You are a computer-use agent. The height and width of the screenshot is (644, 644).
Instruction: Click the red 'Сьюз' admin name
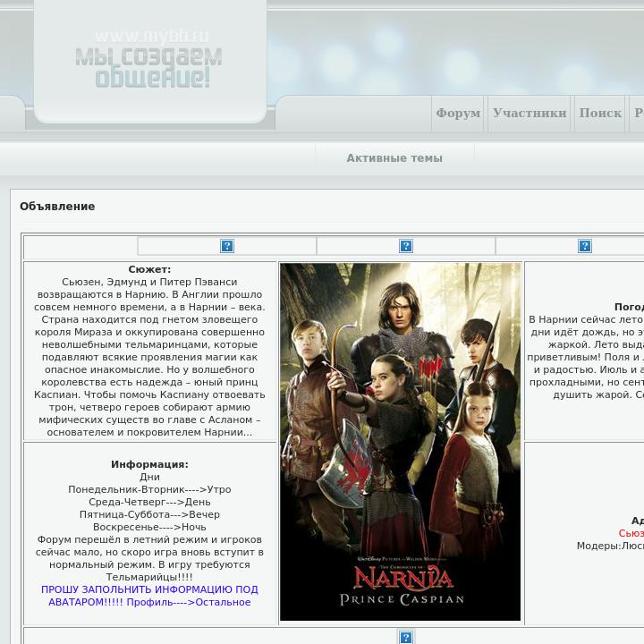pos(631,533)
